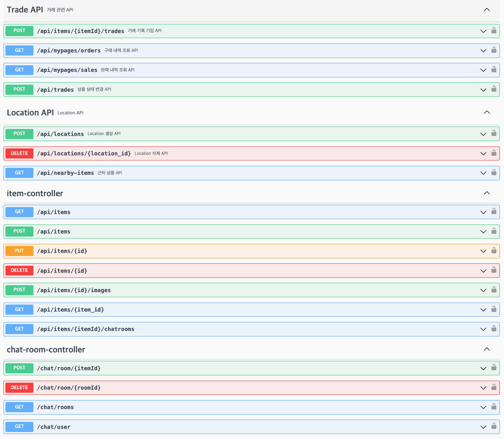Collapse the Trade API section
Image resolution: width=504 pixels, height=439 pixels.
[x=487, y=9]
